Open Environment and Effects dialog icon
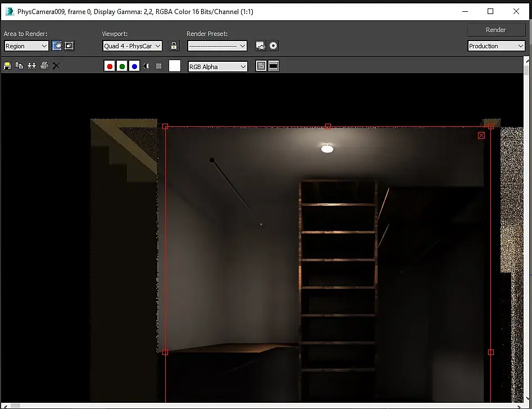 [273, 46]
